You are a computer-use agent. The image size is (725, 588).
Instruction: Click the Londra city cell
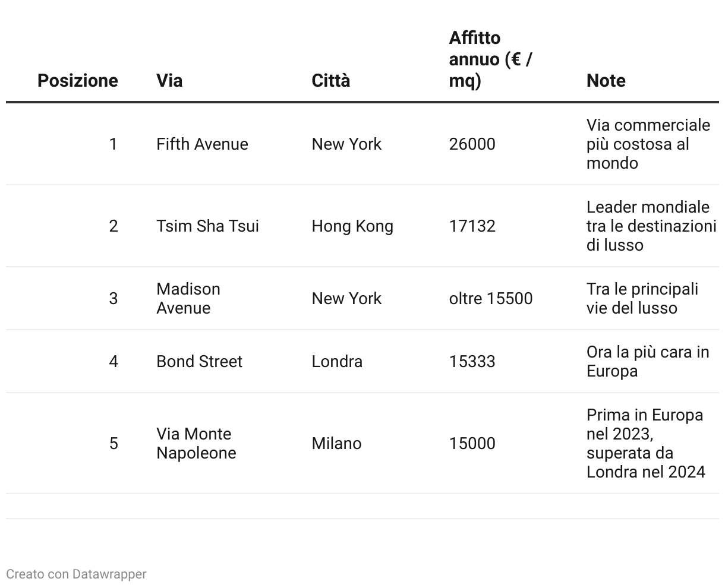[x=337, y=361]
